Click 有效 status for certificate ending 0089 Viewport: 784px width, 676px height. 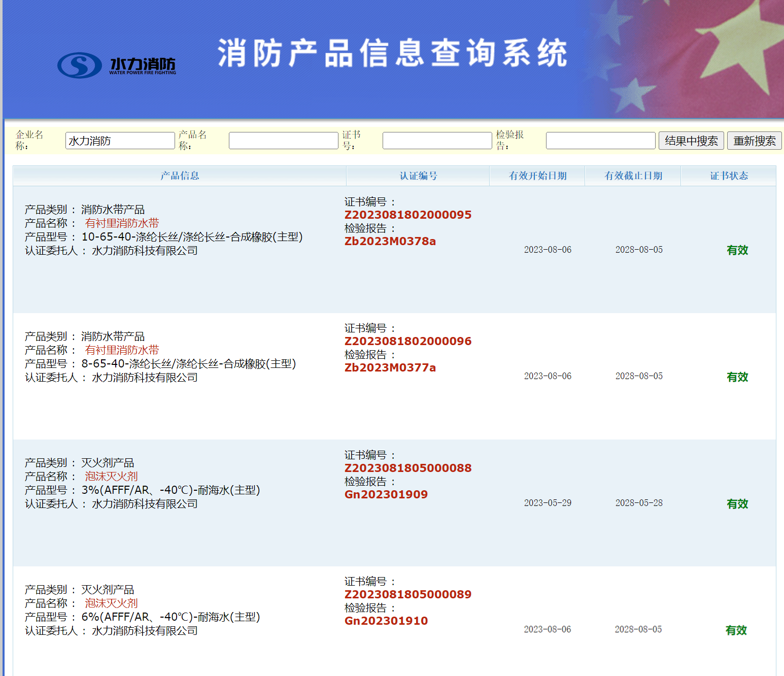pos(736,630)
